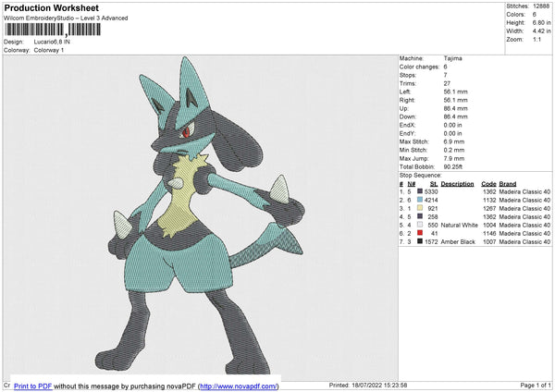Click the "Left:" label

(405, 92)
